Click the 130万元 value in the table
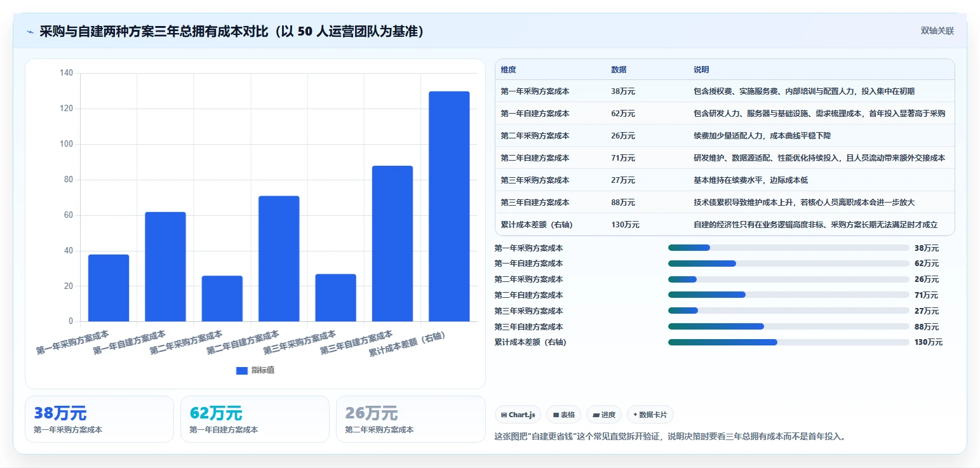Screen dimensions: 980x468 [625, 225]
